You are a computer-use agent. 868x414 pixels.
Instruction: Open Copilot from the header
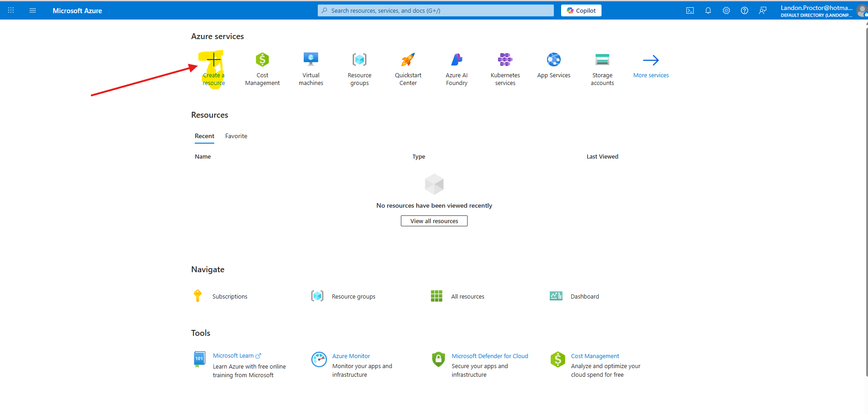point(581,10)
